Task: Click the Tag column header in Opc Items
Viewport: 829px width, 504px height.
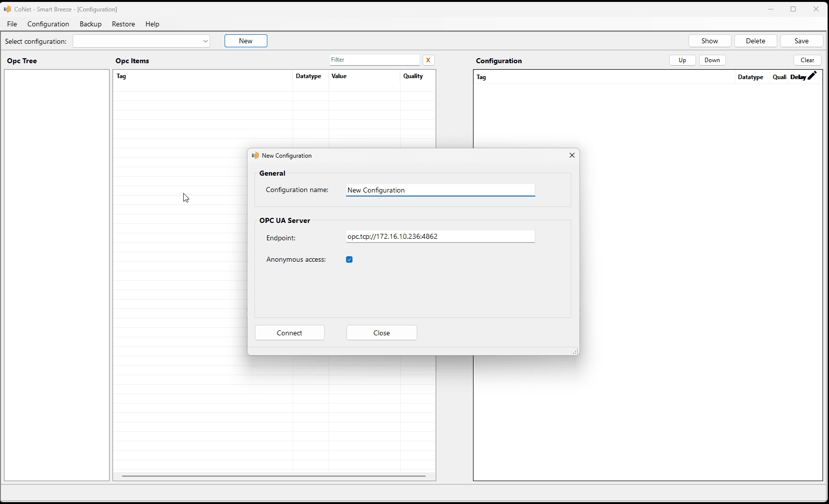Action: tap(203, 76)
